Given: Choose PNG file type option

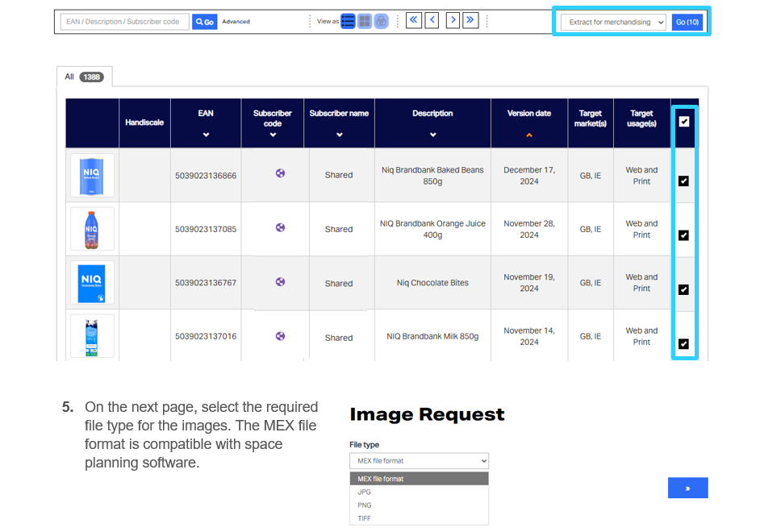Looking at the screenshot, I should (x=419, y=505).
